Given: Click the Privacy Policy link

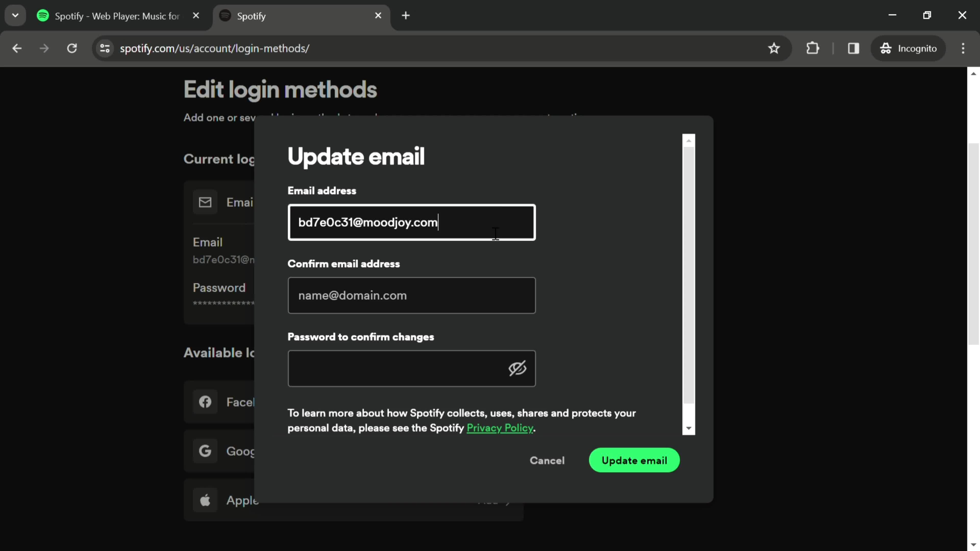Looking at the screenshot, I should tap(499, 427).
